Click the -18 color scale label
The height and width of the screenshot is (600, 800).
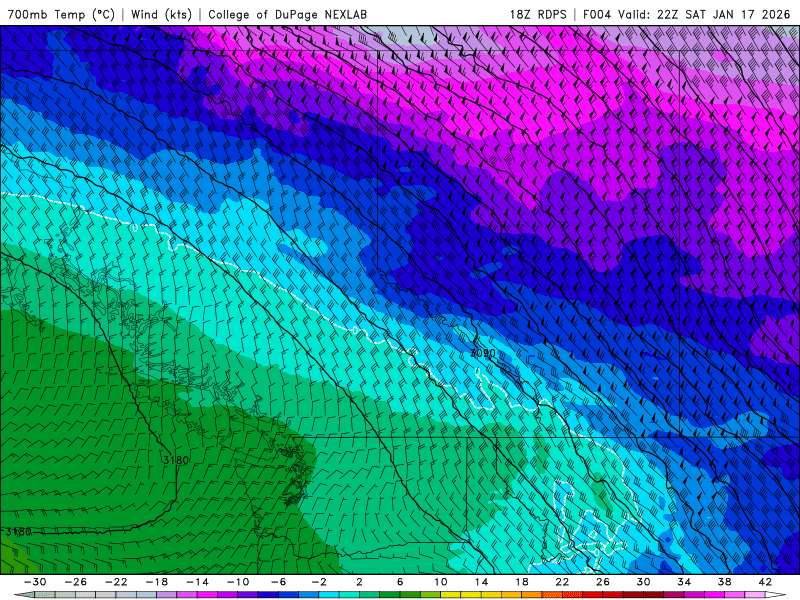click(x=157, y=582)
